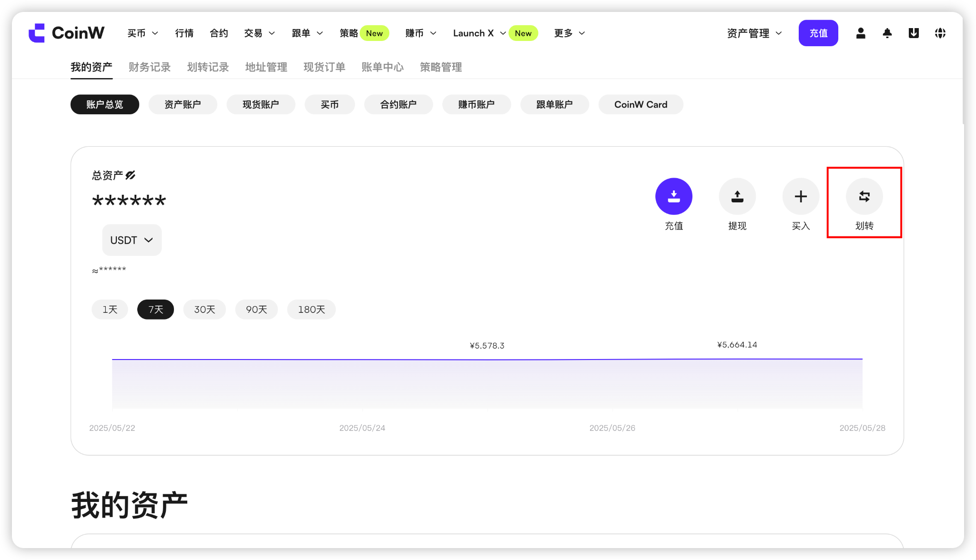
Task: Switch to the 我的资产 tab
Action: pos(91,67)
